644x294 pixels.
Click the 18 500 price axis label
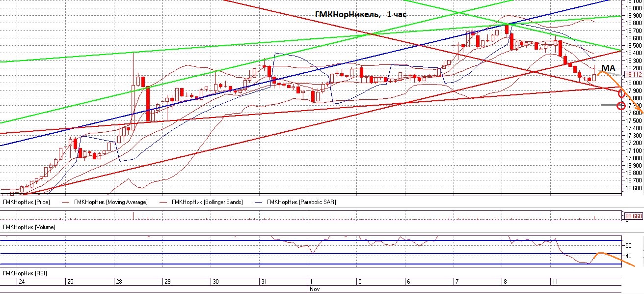click(x=634, y=45)
